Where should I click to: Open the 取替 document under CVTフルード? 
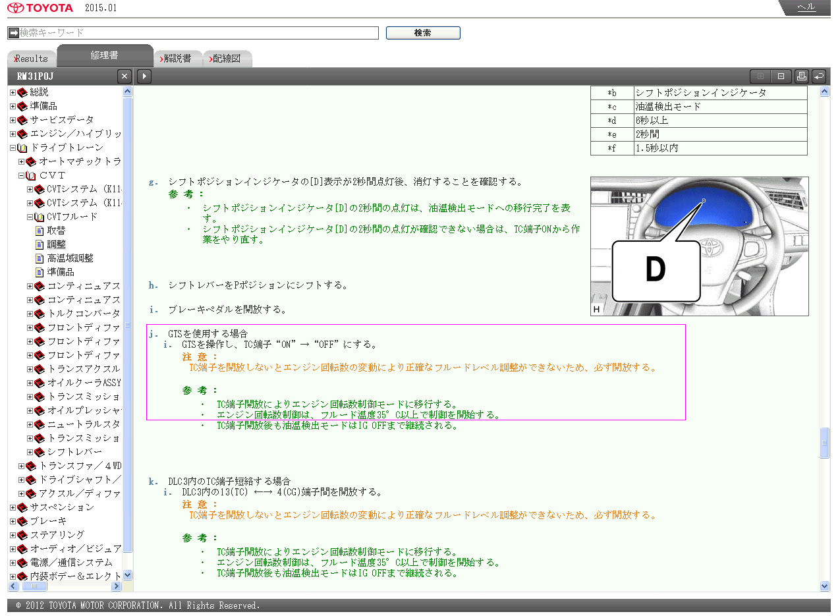56,231
